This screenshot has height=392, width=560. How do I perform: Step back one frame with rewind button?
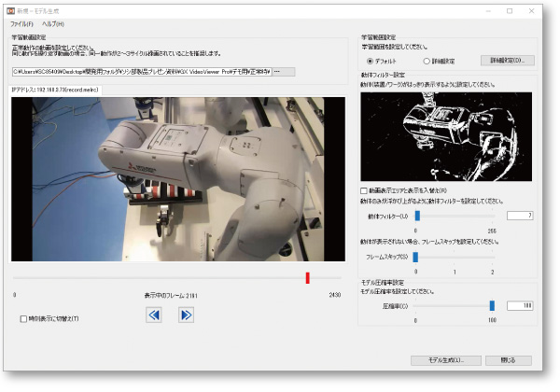pos(155,315)
